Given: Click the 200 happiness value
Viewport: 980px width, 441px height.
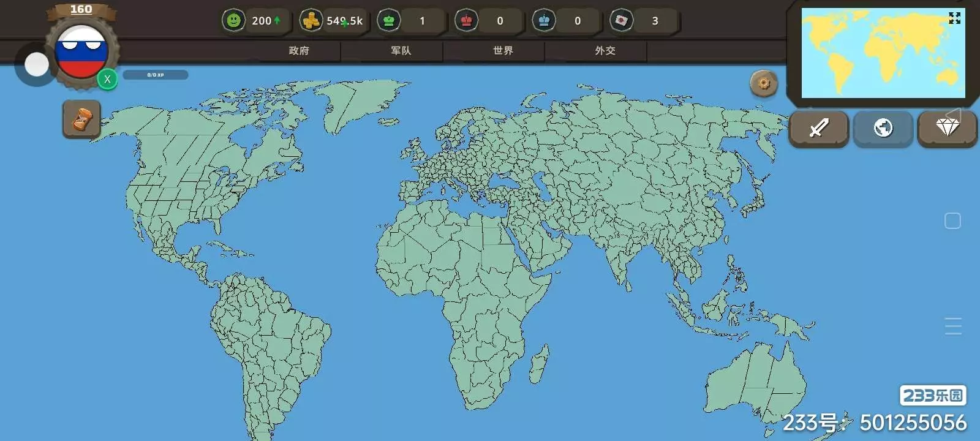Looking at the screenshot, I should pos(262,21).
